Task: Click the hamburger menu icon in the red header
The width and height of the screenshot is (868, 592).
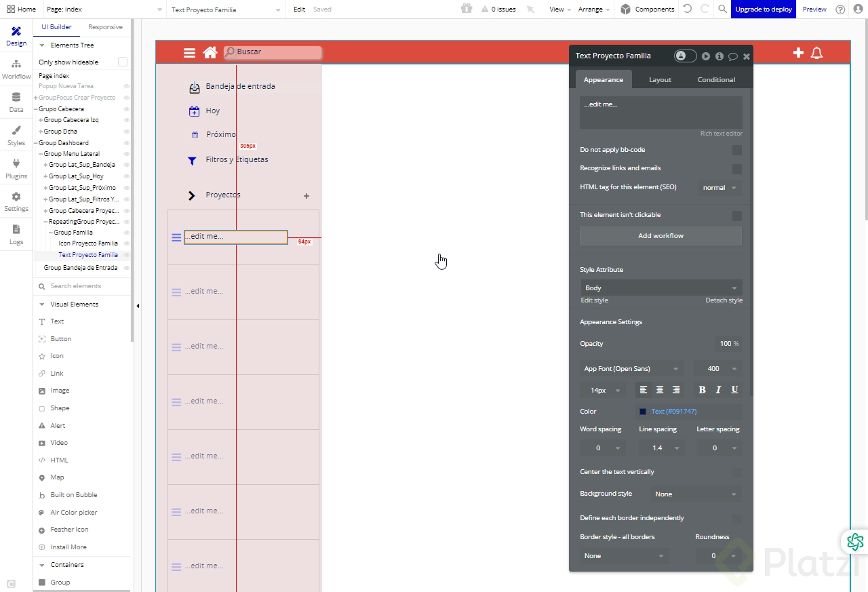Action: coord(189,53)
